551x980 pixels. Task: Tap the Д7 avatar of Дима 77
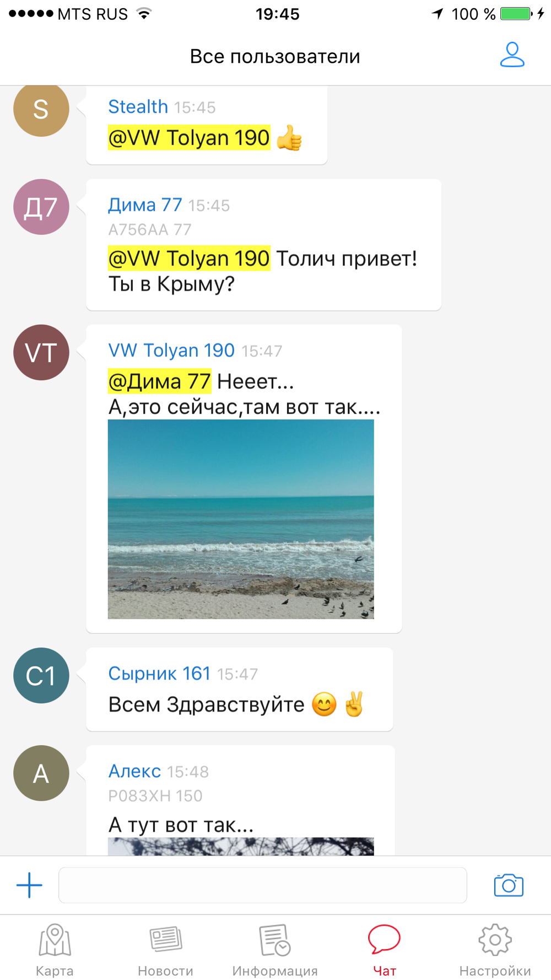[41, 207]
